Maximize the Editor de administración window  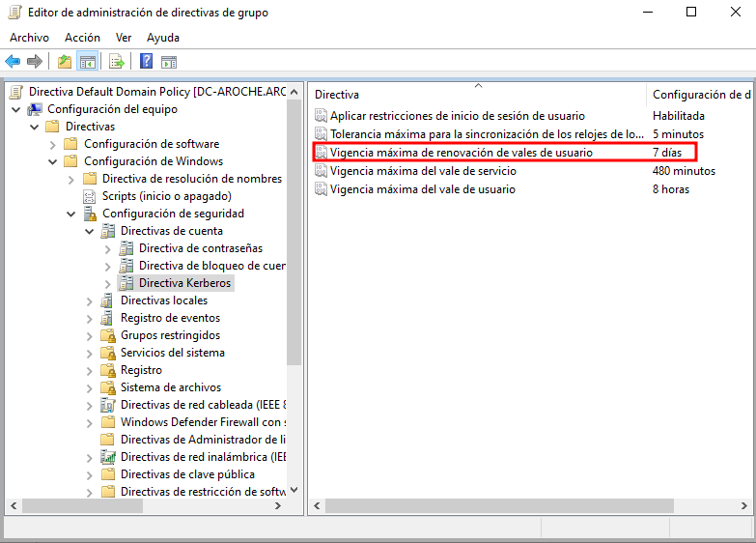(691, 12)
